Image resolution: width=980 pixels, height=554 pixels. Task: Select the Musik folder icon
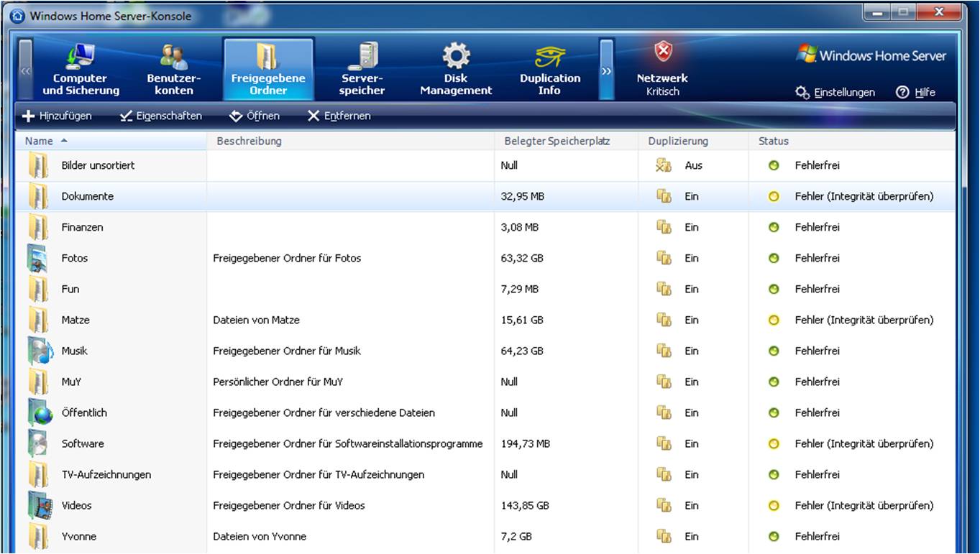click(40, 351)
